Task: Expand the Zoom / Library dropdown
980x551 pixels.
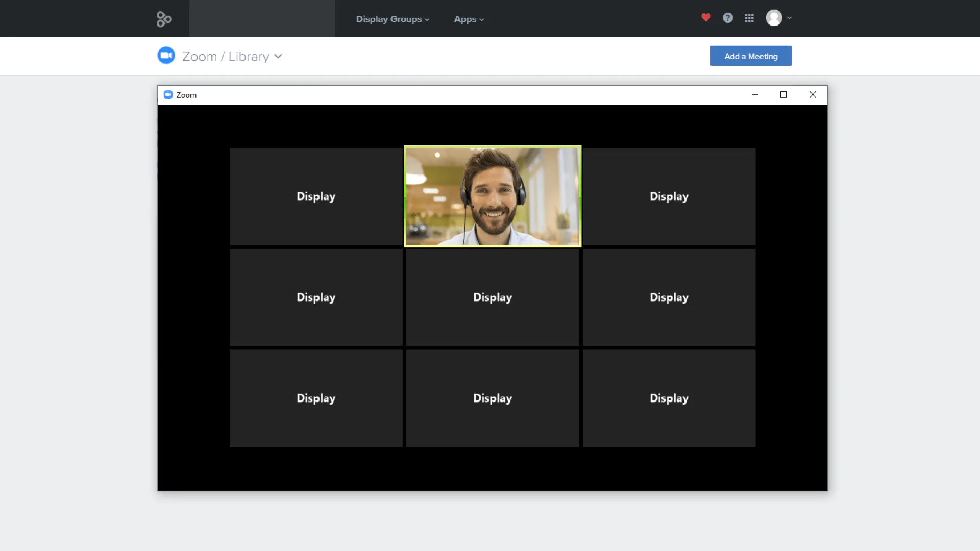Action: pyautogui.click(x=278, y=56)
